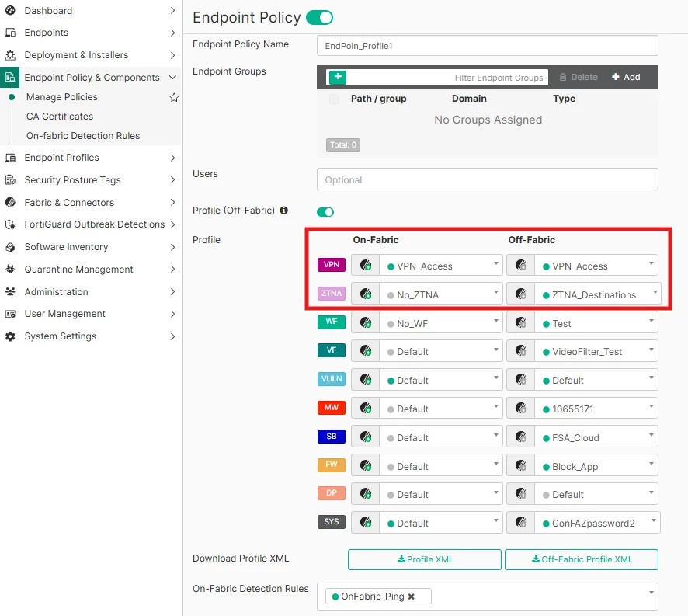Click the On-Fabric sync icon in SYS row
This screenshot has height=616, width=688.
coord(366,522)
